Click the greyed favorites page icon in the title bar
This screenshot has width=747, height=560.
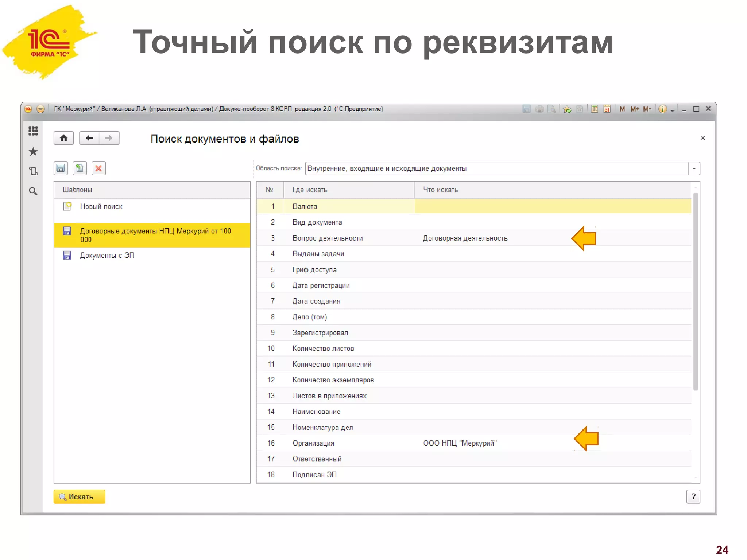coord(580,109)
